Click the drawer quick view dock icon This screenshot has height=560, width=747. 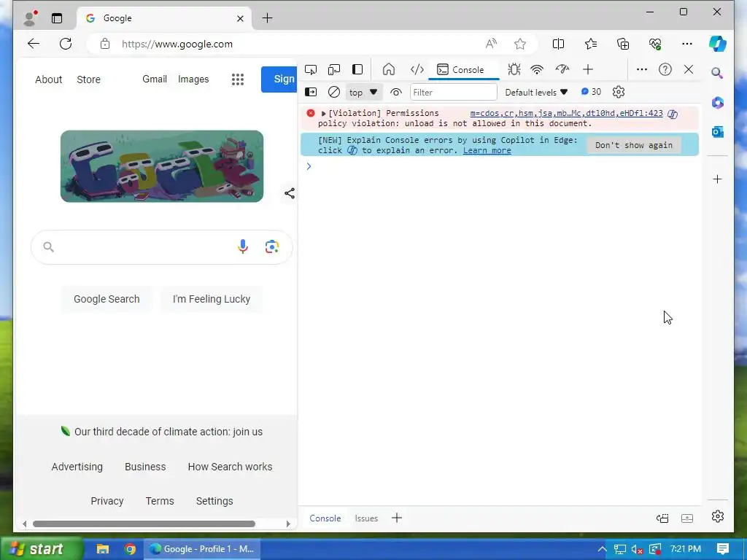tap(662, 518)
